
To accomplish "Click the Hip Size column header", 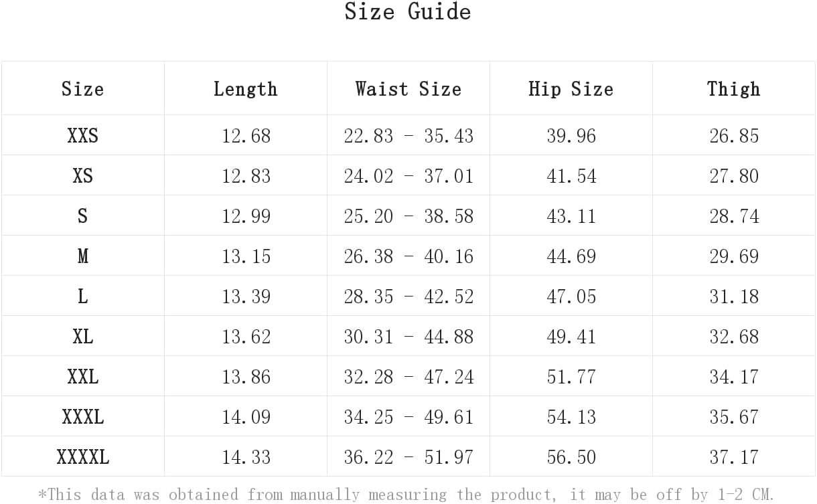I will 571,89.
